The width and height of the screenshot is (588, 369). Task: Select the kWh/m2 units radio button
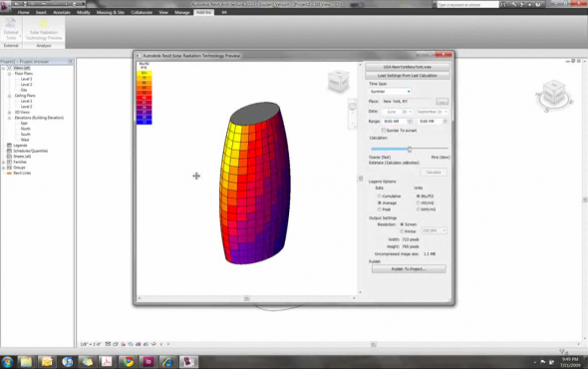pos(419,209)
